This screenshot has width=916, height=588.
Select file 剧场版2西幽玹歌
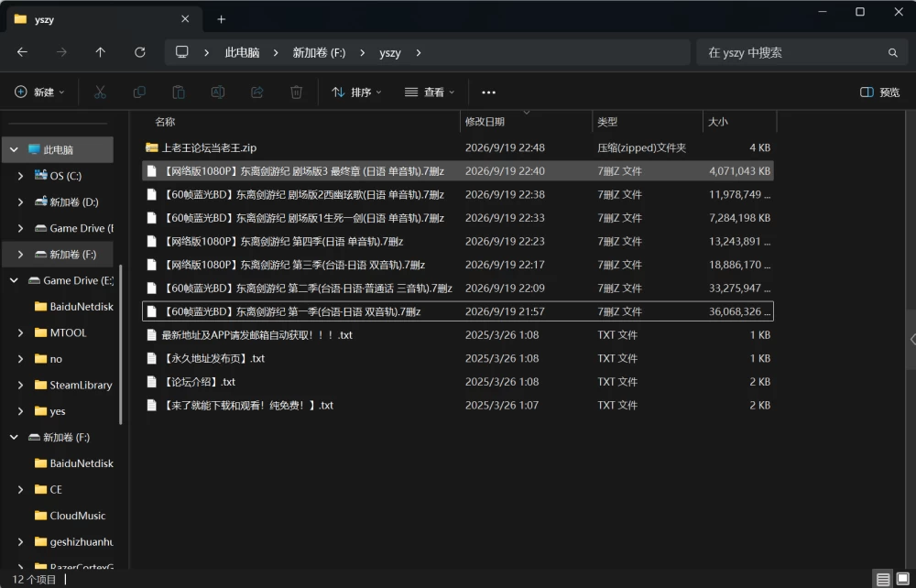[458, 194]
